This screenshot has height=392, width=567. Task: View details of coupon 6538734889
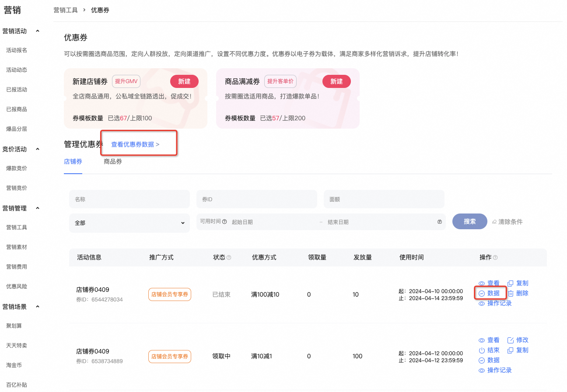tap(489, 340)
